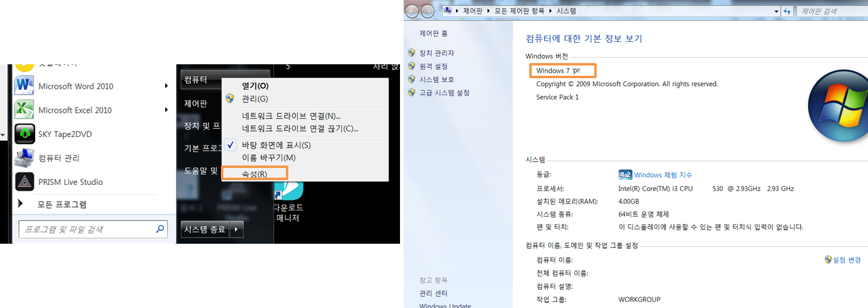Click the 제어판 검색 search field
Image resolution: width=868 pixels, height=308 pixels.
[x=833, y=11]
